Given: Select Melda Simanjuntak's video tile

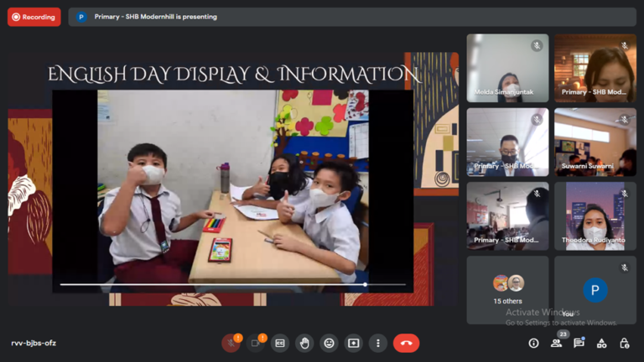Looking at the screenshot, I should tap(507, 69).
